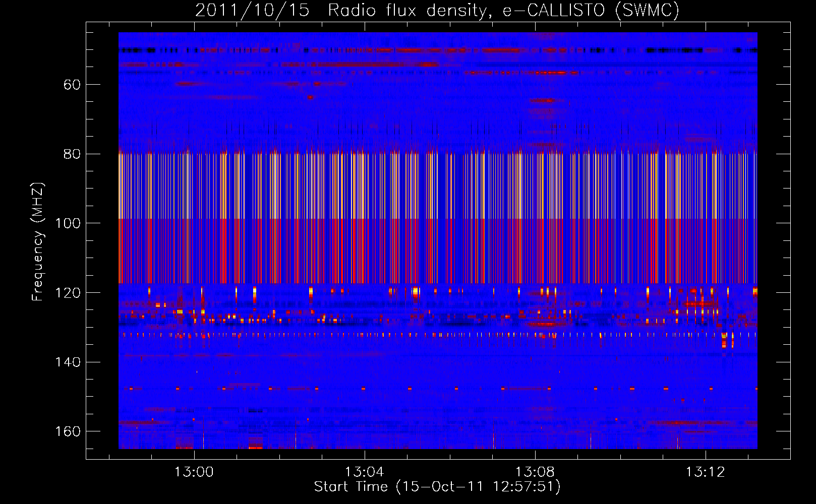Click the 60 frequency tick label
Screen dimensions: 816x504
pos(72,85)
